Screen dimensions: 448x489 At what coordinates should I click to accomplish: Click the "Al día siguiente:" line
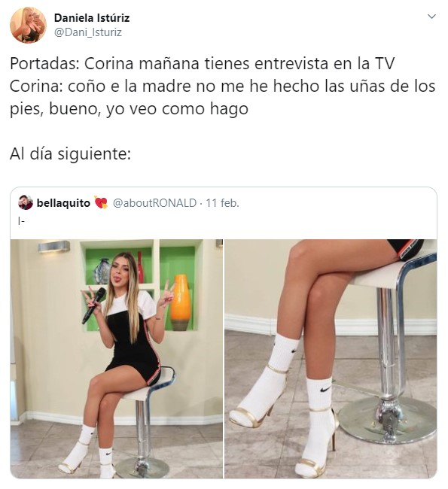70,153
